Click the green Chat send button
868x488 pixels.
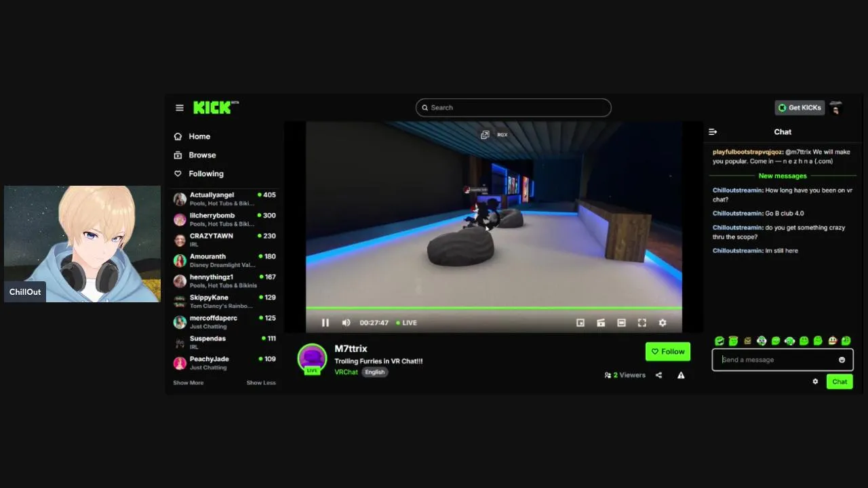pos(840,382)
